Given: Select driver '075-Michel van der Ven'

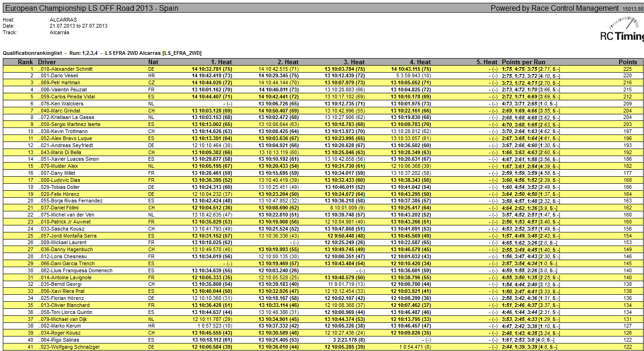Looking at the screenshot, I should [x=66, y=215].
